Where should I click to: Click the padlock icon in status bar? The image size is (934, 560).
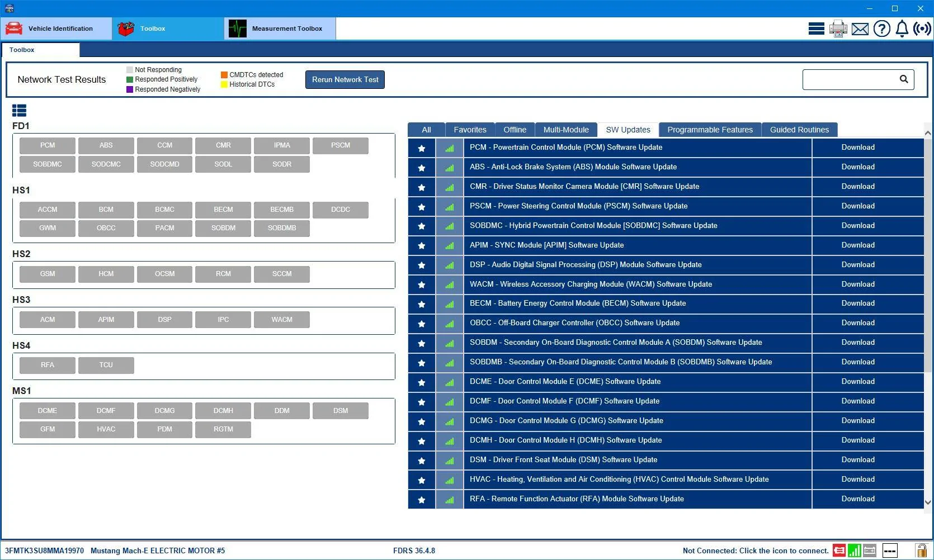(921, 550)
